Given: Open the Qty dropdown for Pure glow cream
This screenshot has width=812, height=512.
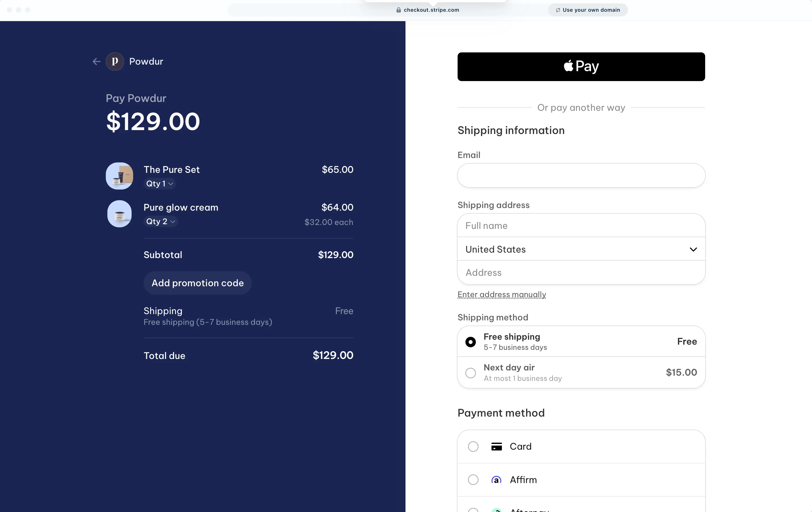Looking at the screenshot, I should point(161,222).
